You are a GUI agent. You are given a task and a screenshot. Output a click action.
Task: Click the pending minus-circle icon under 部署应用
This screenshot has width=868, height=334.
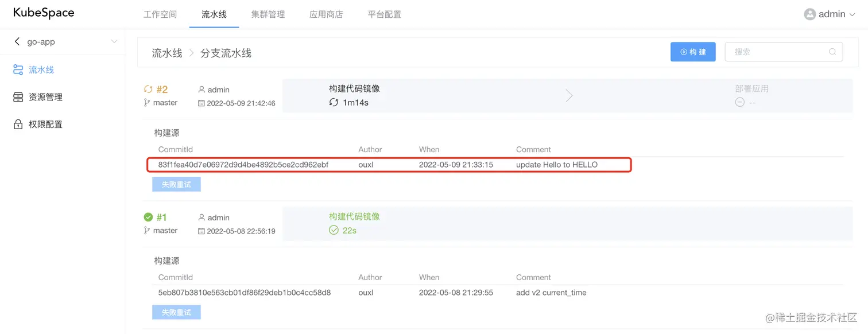point(740,102)
